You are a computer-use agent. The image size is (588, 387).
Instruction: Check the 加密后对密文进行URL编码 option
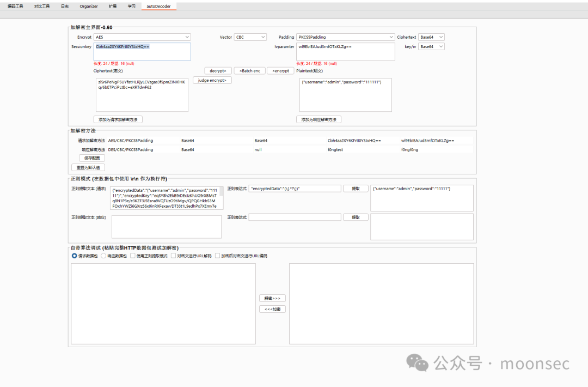coord(217,256)
